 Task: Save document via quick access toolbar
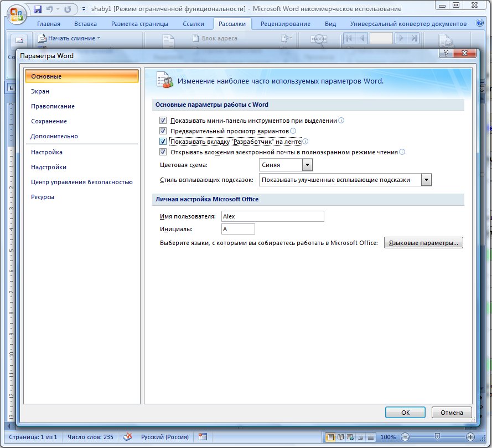tap(37, 9)
